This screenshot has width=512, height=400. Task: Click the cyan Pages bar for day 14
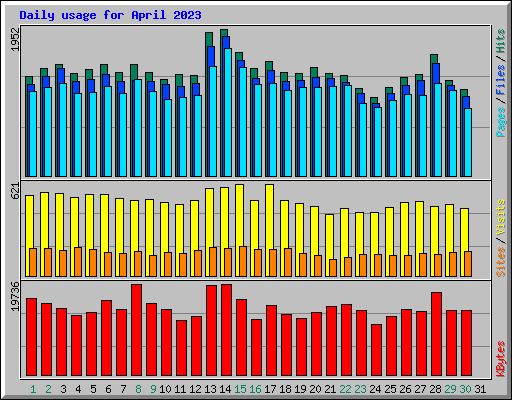228,112
